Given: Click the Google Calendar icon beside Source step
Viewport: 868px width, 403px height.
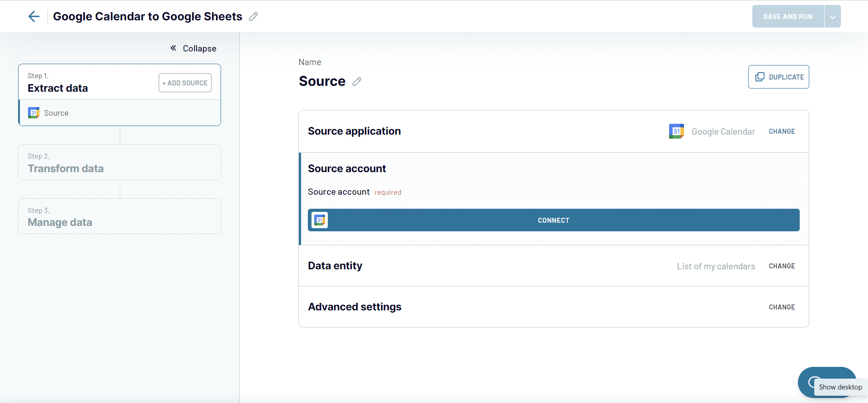Looking at the screenshot, I should 34,113.
